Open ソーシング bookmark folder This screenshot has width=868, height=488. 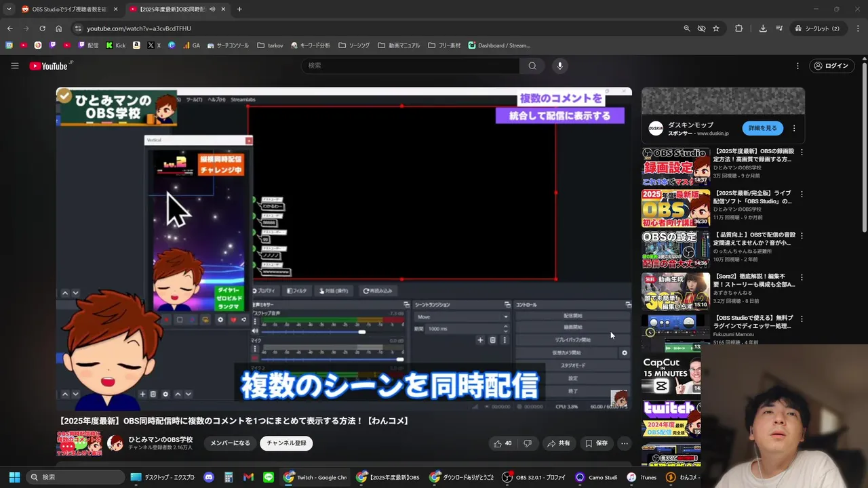pos(354,45)
